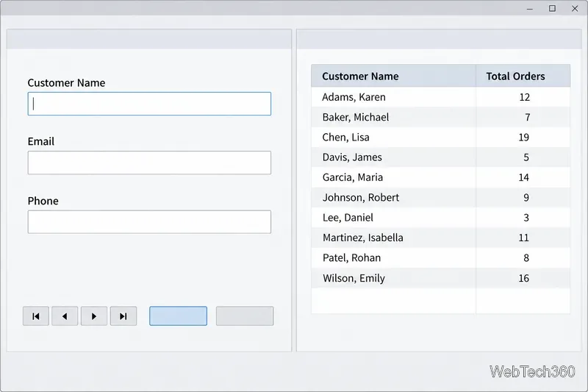Click the order count 12 cell
Screen dimensions: 588x392
click(x=523, y=97)
